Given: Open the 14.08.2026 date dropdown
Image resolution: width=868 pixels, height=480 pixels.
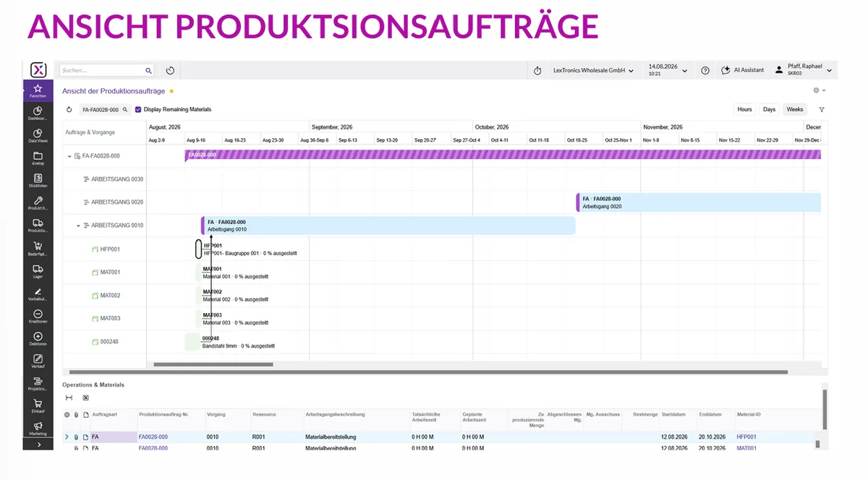Looking at the screenshot, I should (668, 70).
